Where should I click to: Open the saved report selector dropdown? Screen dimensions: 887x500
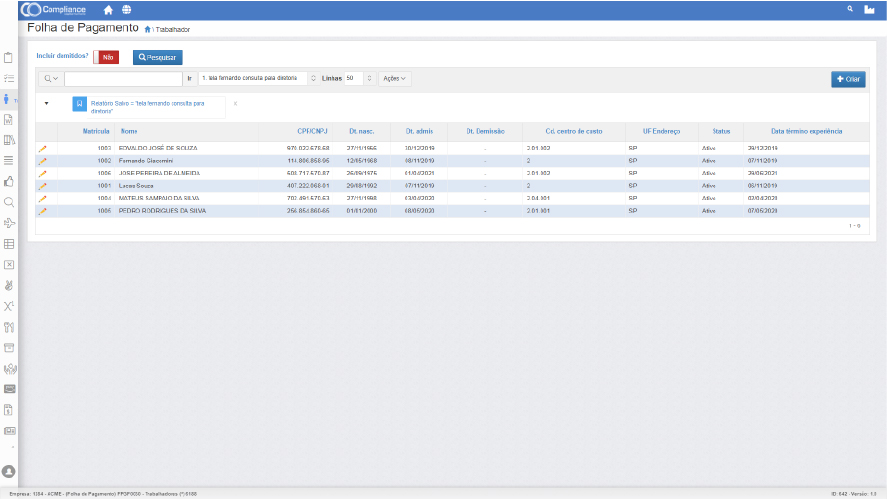click(258, 78)
